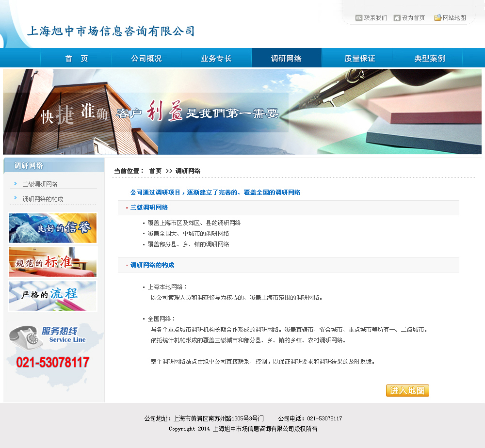Open the 首页 navigation tab

point(77,58)
